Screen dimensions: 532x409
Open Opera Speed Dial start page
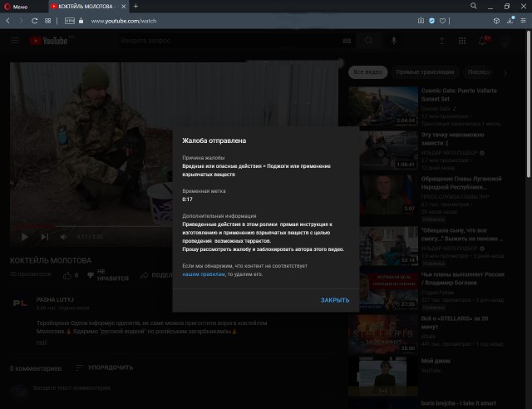48,21
